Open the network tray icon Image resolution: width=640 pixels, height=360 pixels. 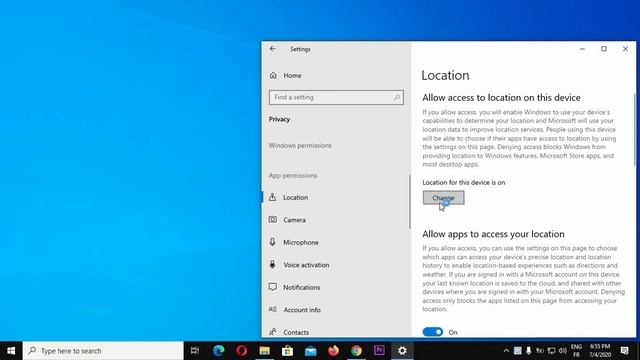pyautogui.click(x=551, y=351)
